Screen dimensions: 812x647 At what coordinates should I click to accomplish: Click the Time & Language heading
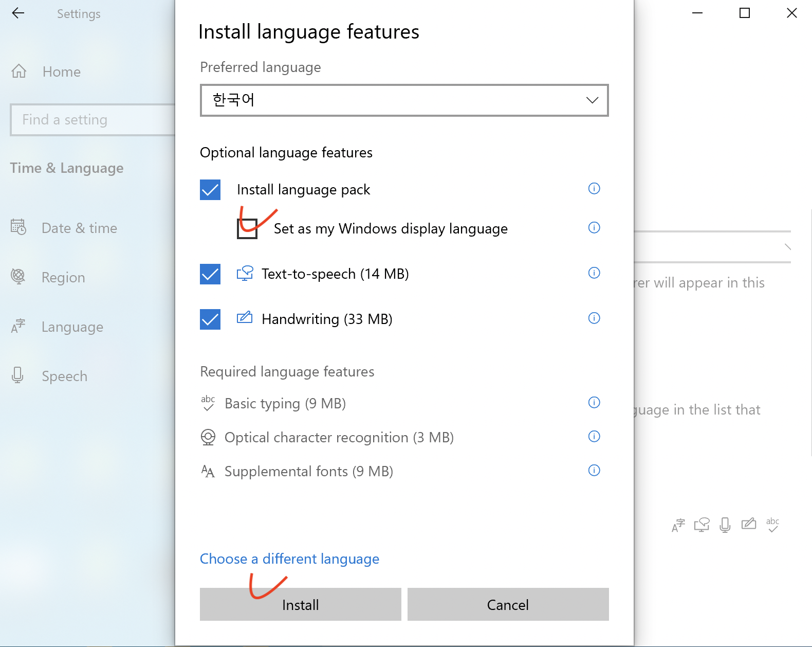(x=67, y=168)
